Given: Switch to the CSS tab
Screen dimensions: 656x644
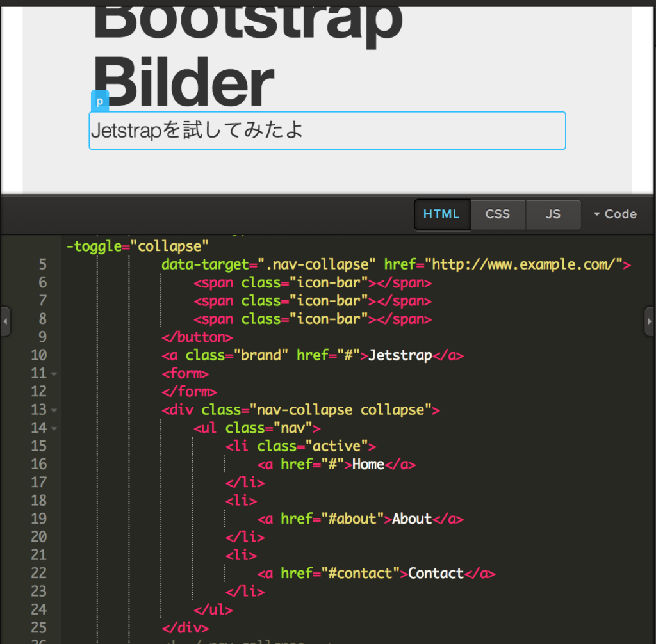Looking at the screenshot, I should coord(498,214).
